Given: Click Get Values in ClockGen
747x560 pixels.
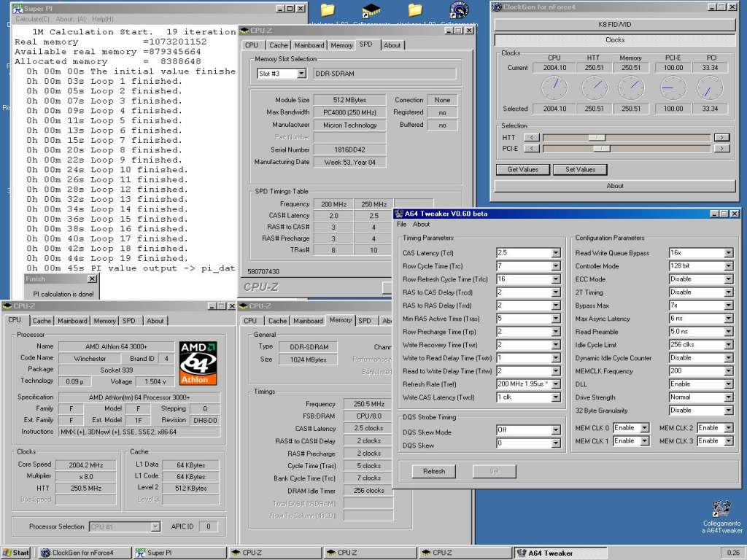Looking at the screenshot, I should pos(523,169).
